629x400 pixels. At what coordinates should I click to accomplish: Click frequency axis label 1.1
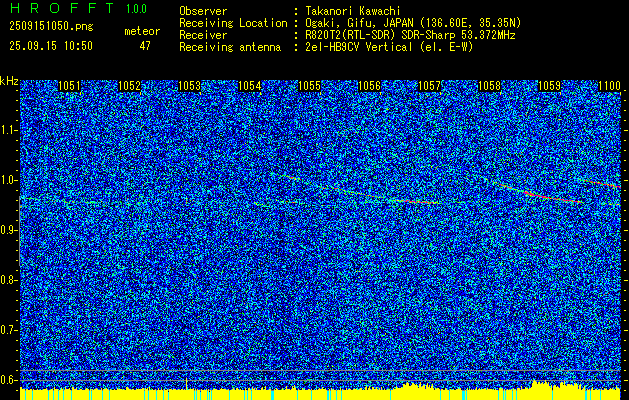pos(8,130)
